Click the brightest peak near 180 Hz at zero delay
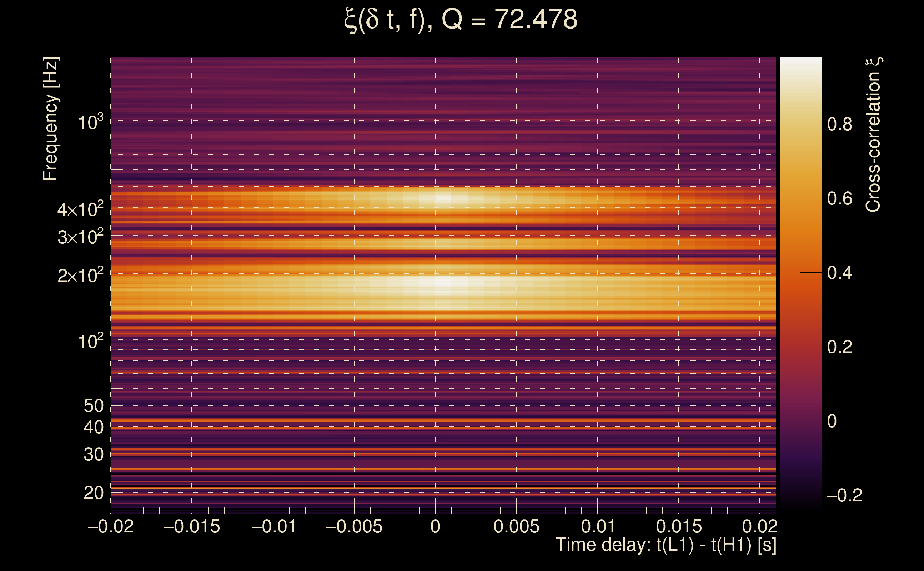Screen dimensions: 924x571 [x=443, y=282]
